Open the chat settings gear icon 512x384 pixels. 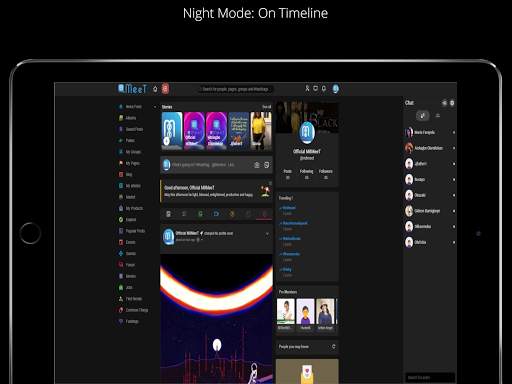(x=452, y=103)
